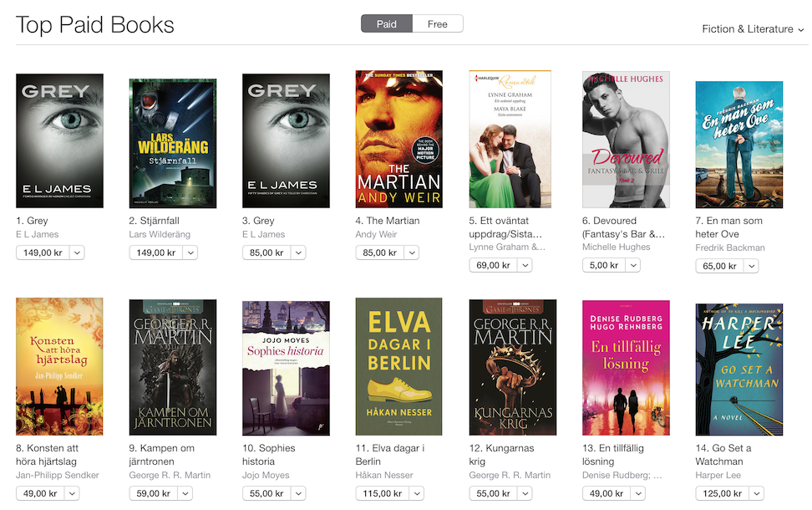Buy Kampen om järntronen 59,00 kr
The height and width of the screenshot is (510, 812).
[153, 493]
